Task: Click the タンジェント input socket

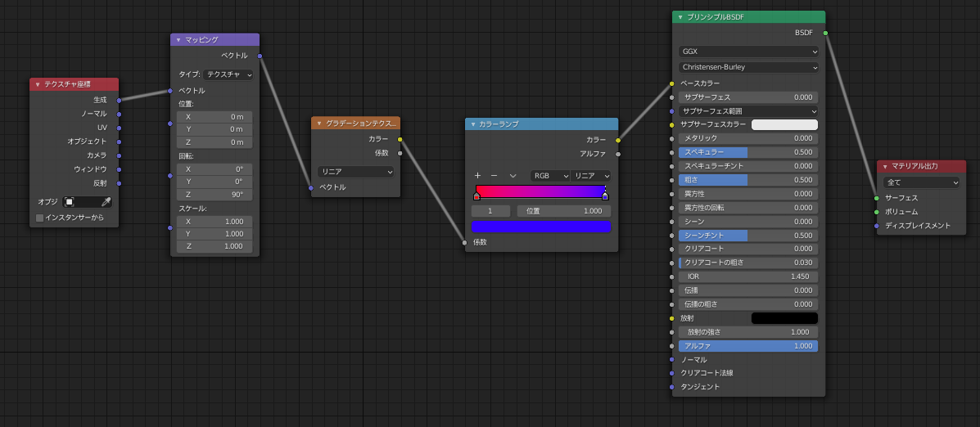Action: coord(672,387)
